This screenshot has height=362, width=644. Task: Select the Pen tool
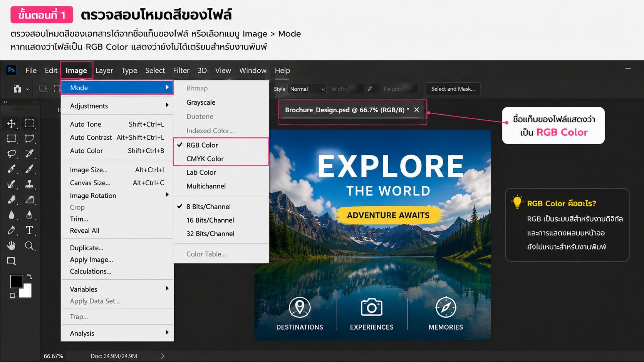[11, 230]
